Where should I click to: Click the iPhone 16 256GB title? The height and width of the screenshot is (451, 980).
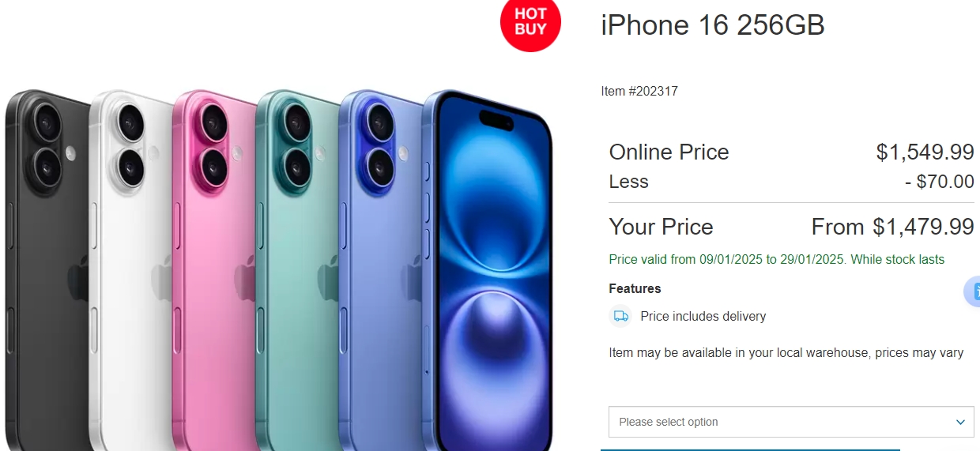coord(713,25)
